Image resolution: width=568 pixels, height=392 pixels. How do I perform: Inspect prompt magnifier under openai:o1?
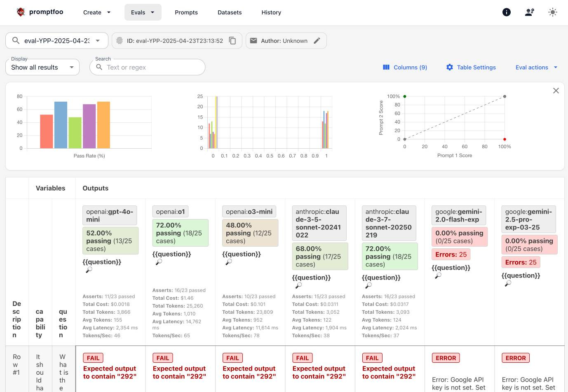tap(159, 262)
